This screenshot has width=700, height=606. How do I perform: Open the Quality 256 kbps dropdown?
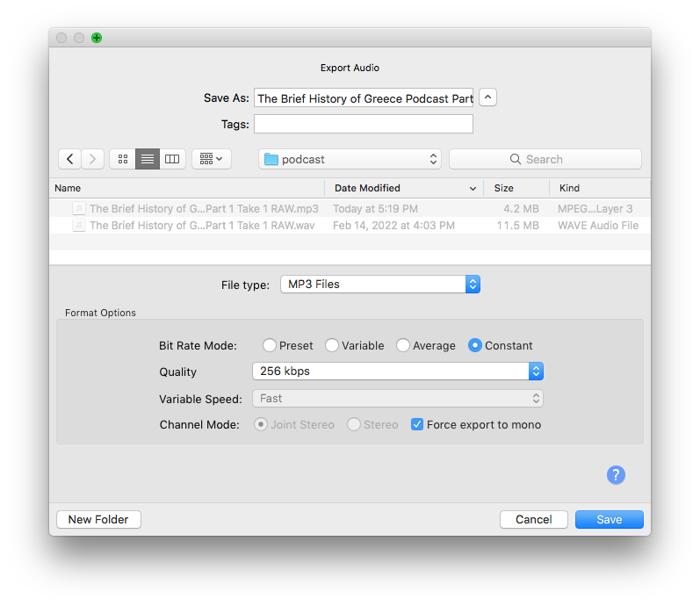point(397,372)
